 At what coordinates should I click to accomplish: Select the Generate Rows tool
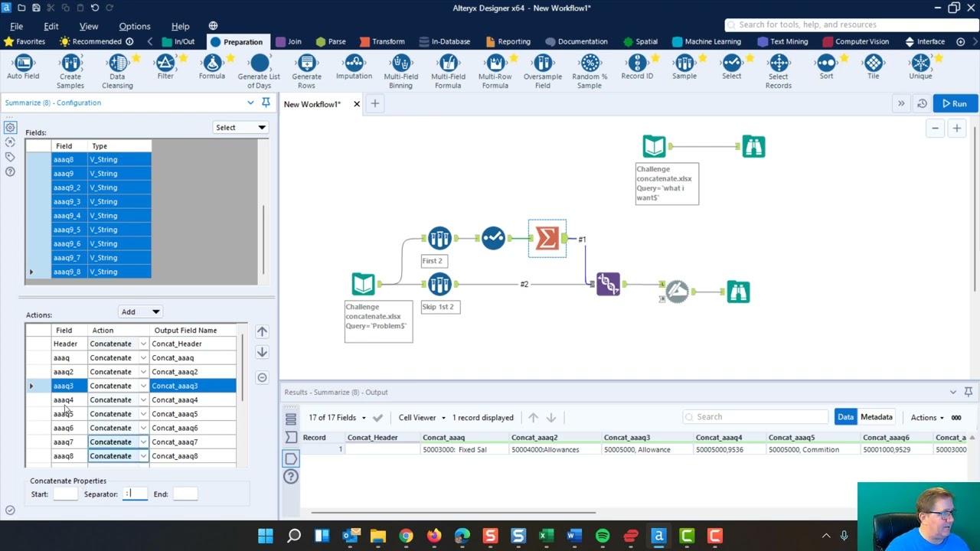[306, 71]
